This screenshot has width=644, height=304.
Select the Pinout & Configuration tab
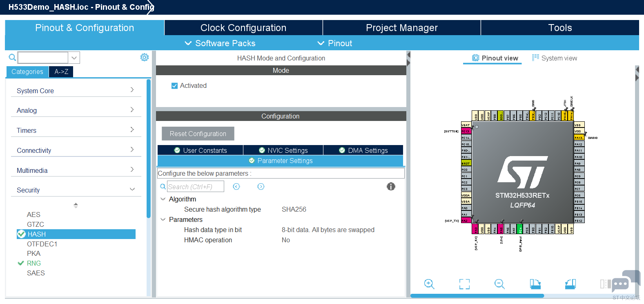[85, 28]
